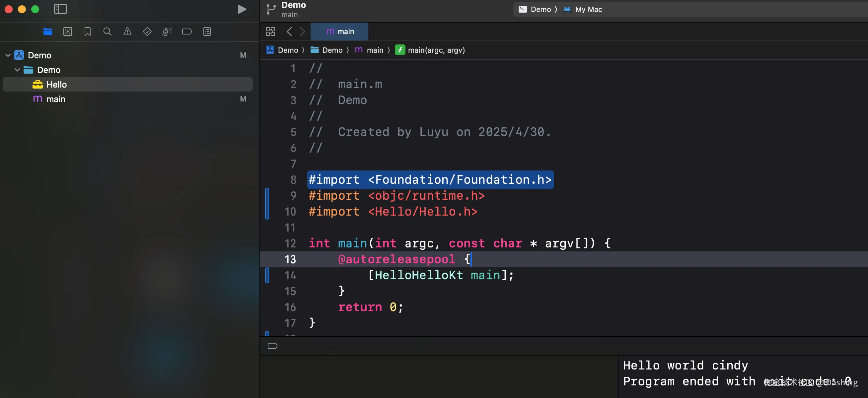
Task: Open the Source Control navigator
Action: coord(67,32)
